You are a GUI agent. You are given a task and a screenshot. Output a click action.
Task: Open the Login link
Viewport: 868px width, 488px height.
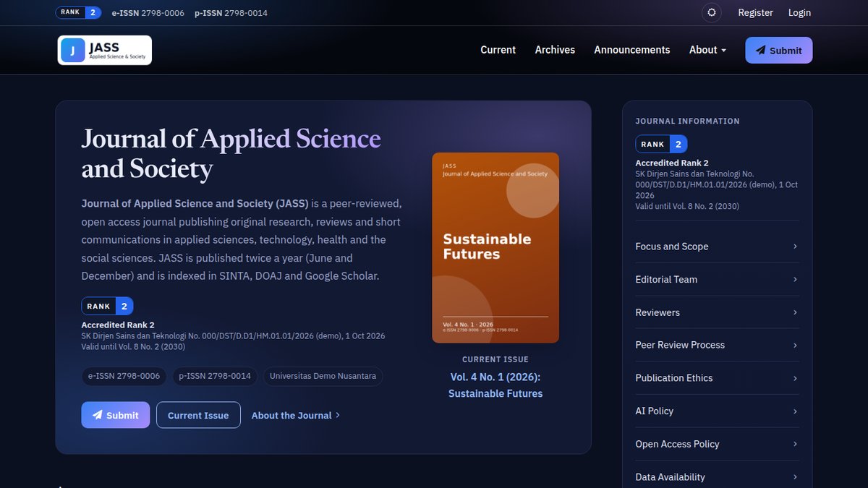point(799,12)
